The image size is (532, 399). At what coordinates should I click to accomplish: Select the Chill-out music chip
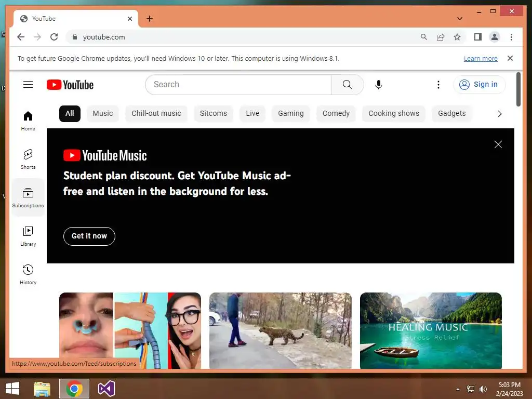[156, 113]
